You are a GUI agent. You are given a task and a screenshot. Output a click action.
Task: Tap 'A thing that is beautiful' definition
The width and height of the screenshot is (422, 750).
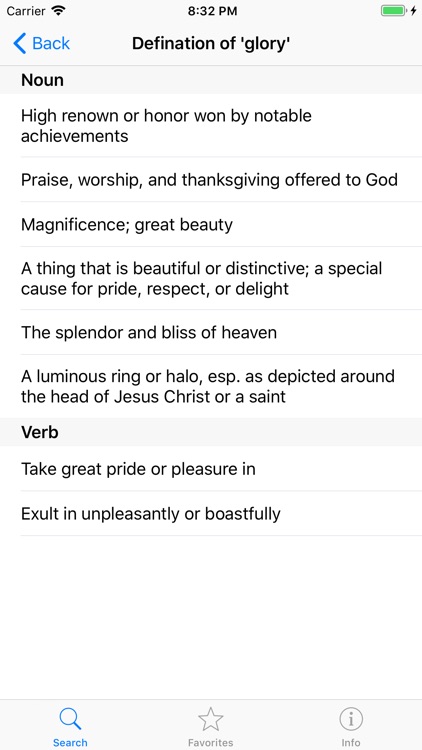(x=211, y=278)
